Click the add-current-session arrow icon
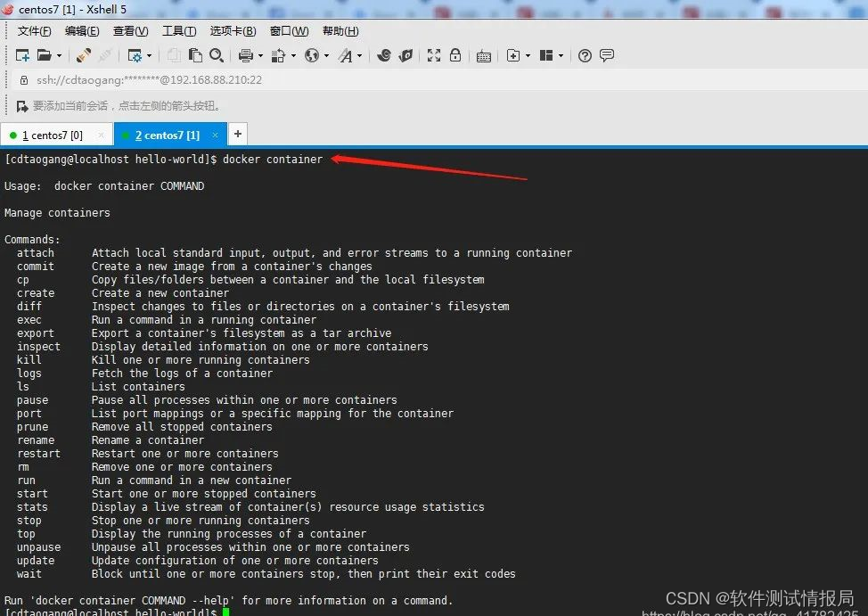 point(22,106)
